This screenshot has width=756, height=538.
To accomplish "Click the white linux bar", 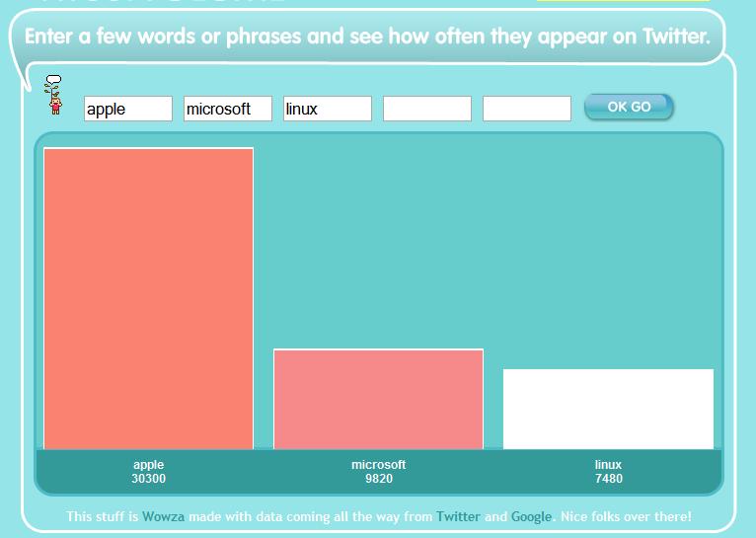I will 608,409.
